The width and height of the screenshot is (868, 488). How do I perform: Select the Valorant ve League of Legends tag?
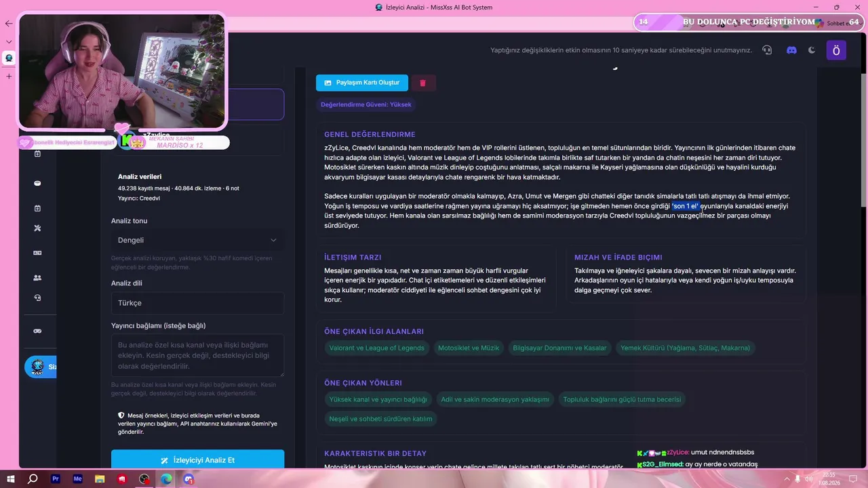377,348
